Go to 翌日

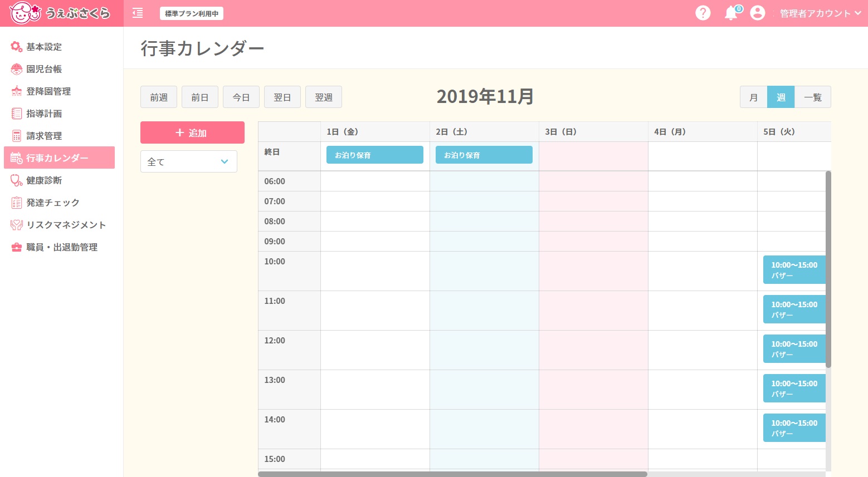coord(282,97)
